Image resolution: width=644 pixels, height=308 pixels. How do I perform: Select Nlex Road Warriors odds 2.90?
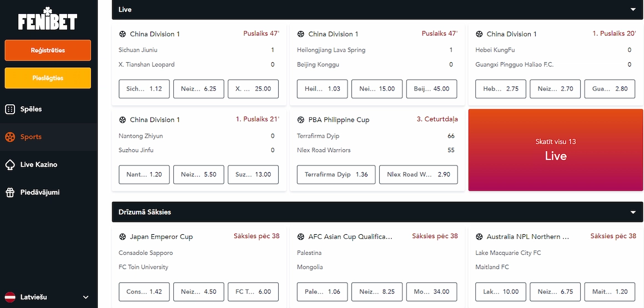418,174
